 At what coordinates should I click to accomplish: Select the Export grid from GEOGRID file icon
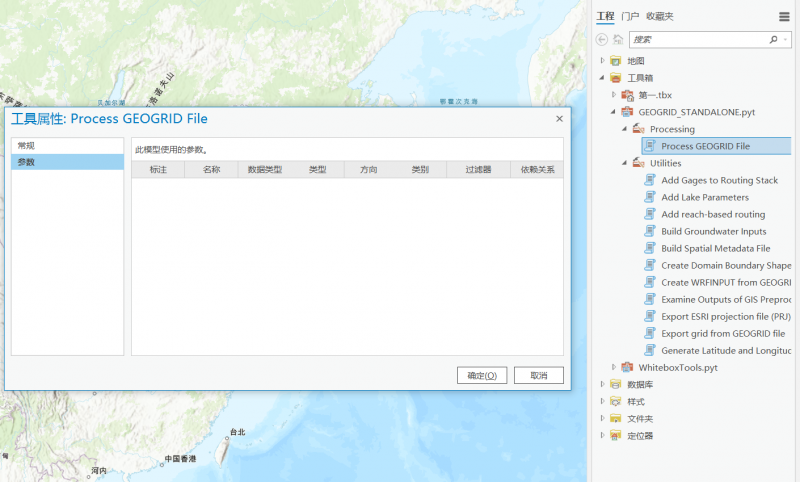tap(649, 333)
